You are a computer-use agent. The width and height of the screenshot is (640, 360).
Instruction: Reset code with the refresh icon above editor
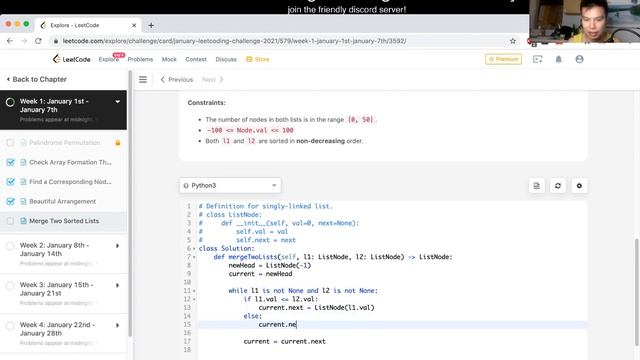[x=558, y=186]
